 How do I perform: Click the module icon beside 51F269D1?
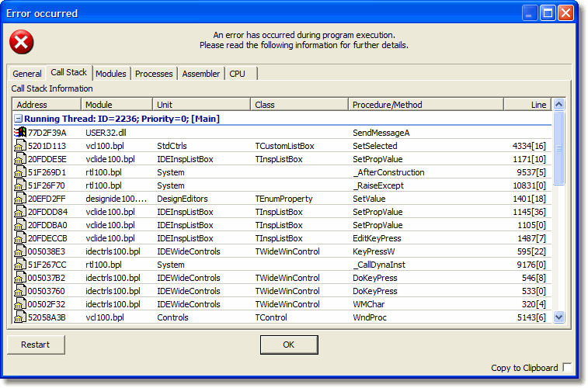[20, 172]
